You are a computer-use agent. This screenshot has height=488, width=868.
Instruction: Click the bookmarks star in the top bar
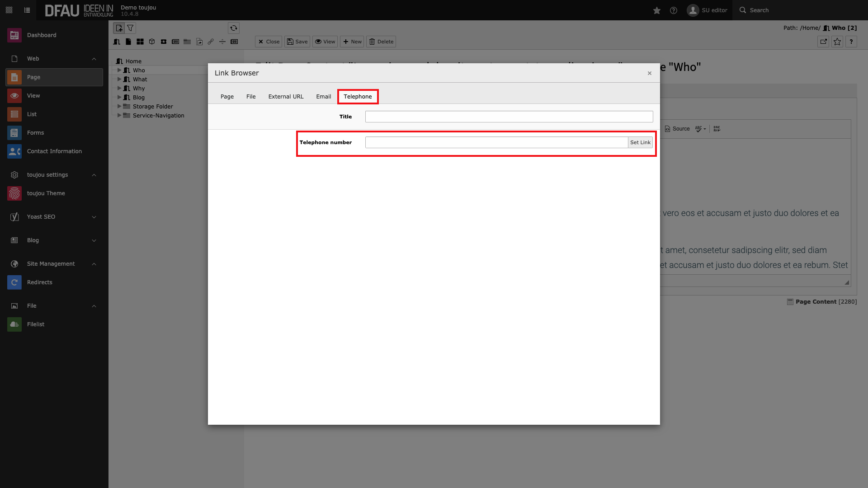coord(657,10)
